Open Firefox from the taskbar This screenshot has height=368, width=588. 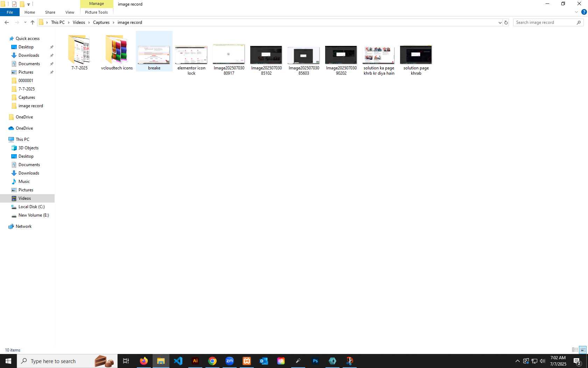(143, 361)
